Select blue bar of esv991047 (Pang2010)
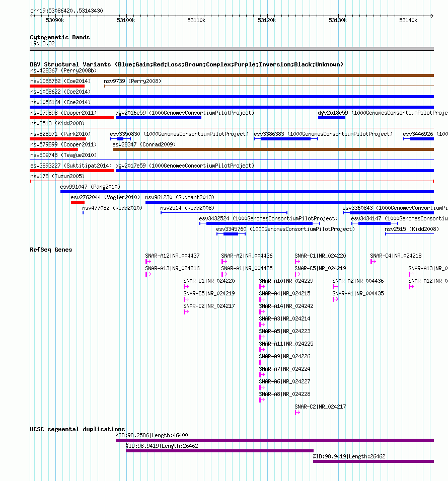The image size is (448, 481). click(247, 192)
